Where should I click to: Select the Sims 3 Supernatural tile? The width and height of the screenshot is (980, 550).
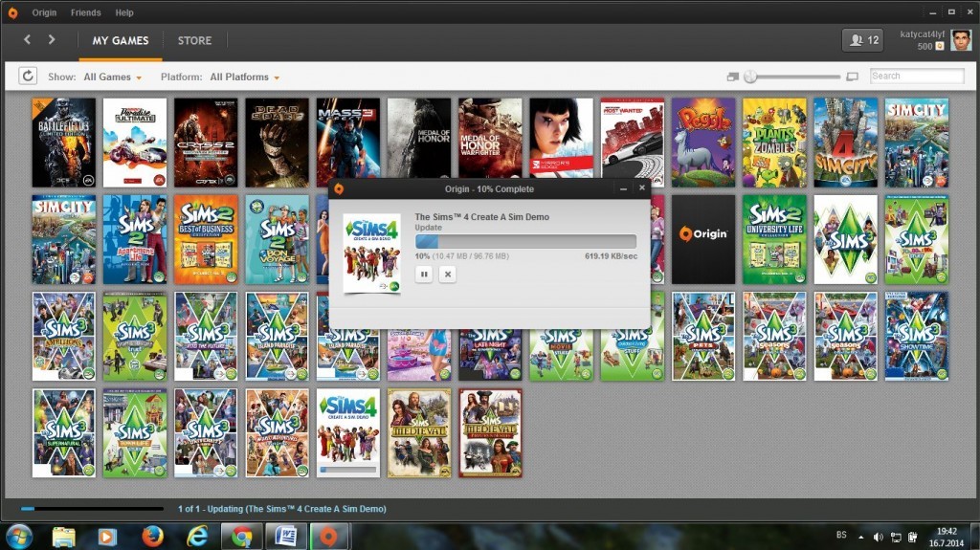pyautogui.click(x=64, y=433)
